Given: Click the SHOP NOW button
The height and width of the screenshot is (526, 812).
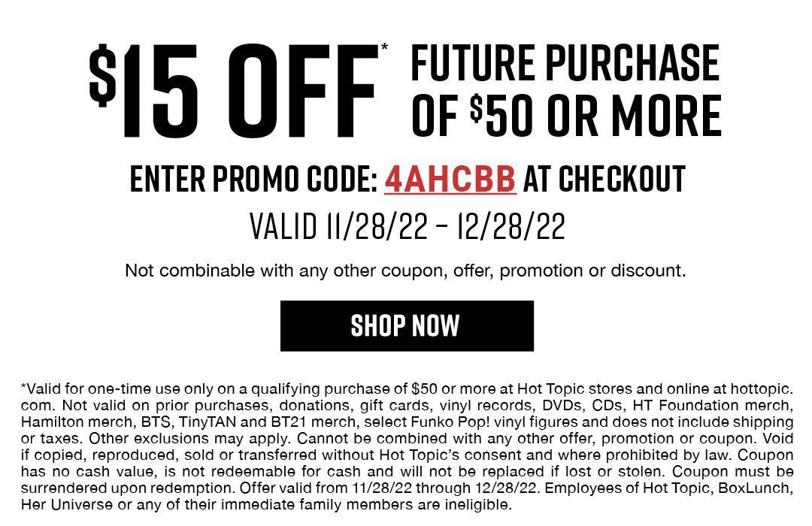Looking at the screenshot, I should click(x=406, y=325).
